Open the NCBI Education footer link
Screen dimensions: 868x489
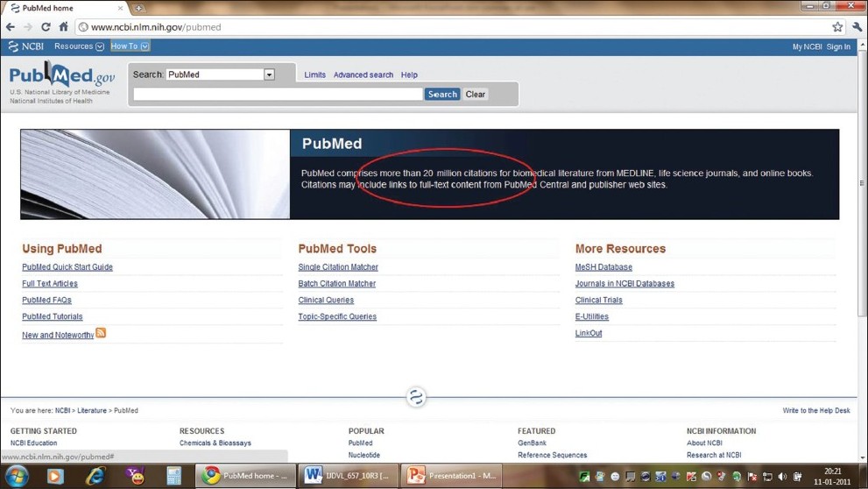point(34,443)
